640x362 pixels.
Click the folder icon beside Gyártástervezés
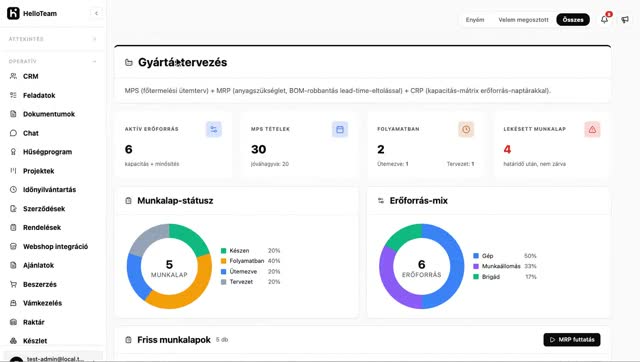point(129,62)
